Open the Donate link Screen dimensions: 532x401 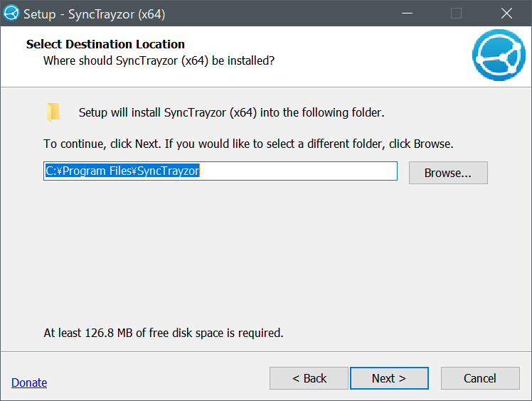29,383
